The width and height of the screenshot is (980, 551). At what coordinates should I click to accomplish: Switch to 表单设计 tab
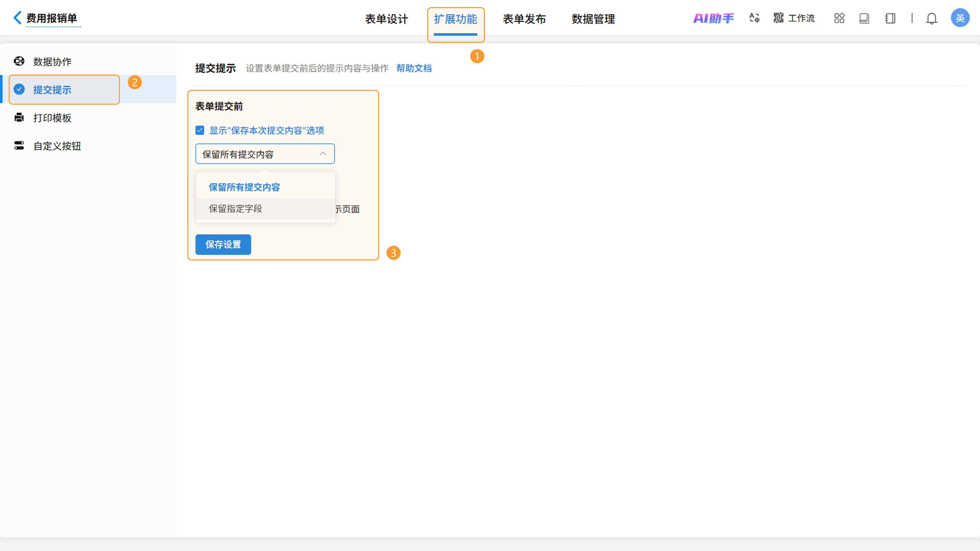click(x=386, y=19)
